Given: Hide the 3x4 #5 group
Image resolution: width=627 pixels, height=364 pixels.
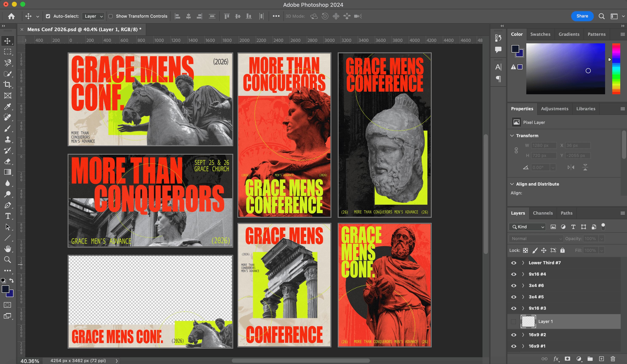Looking at the screenshot, I should 513,297.
